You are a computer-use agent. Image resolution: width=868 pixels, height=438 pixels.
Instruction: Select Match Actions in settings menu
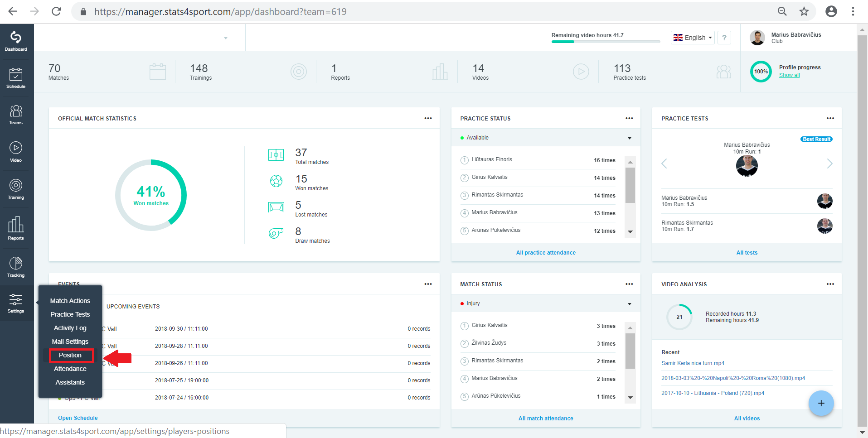70,301
